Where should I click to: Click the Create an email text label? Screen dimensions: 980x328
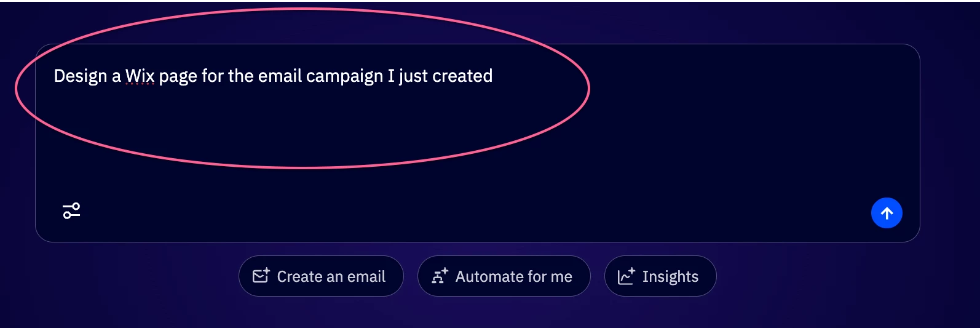(x=331, y=277)
